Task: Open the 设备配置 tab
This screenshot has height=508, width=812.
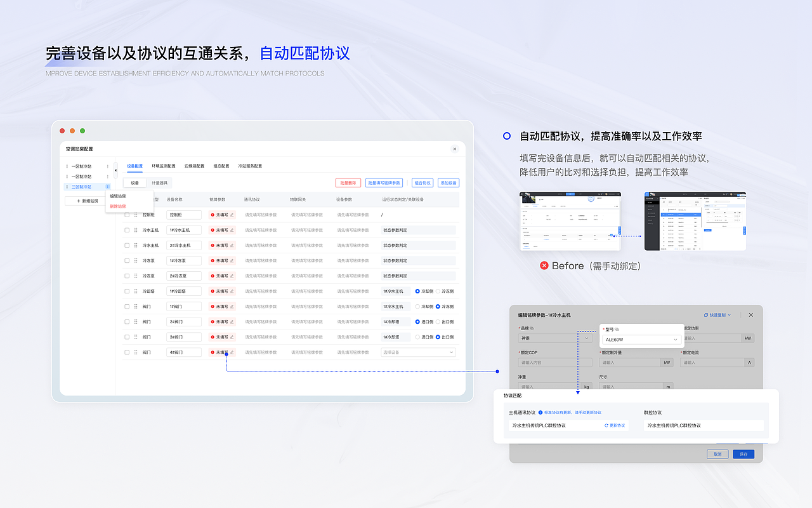Action: pyautogui.click(x=135, y=166)
